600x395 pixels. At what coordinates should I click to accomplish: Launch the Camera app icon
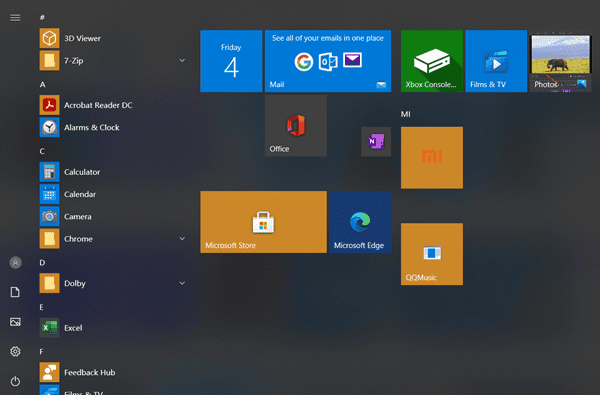point(49,216)
